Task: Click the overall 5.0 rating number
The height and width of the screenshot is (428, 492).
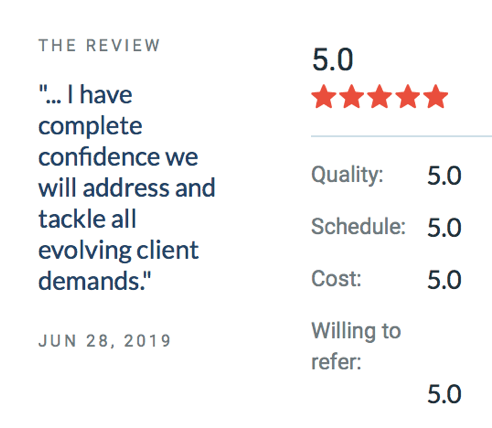Action: 332,60
